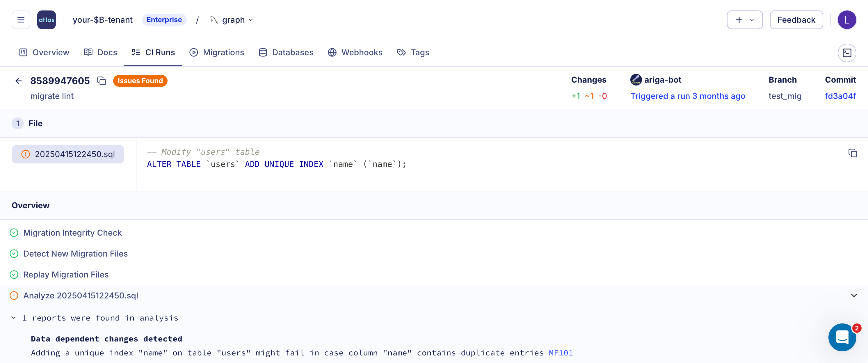
Task: Open commit fd3a04f
Action: point(840,96)
